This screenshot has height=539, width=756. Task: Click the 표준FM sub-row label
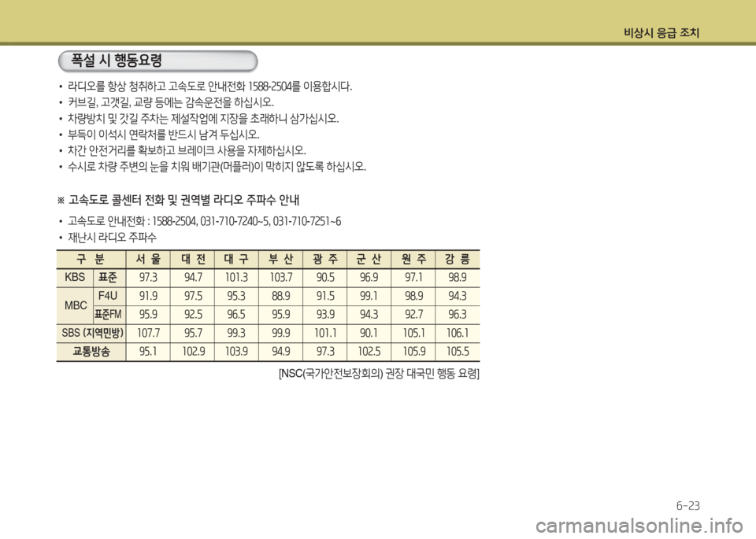[x=108, y=315]
